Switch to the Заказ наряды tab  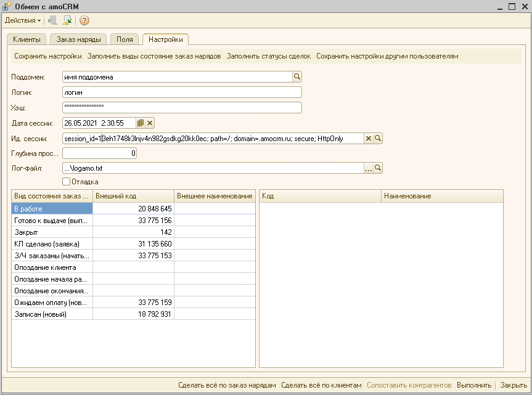click(x=78, y=39)
